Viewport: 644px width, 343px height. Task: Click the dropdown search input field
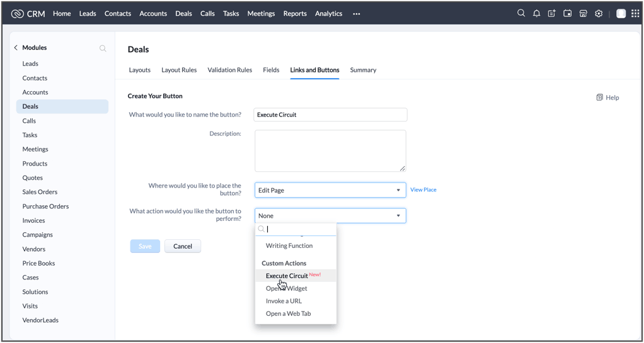(296, 229)
